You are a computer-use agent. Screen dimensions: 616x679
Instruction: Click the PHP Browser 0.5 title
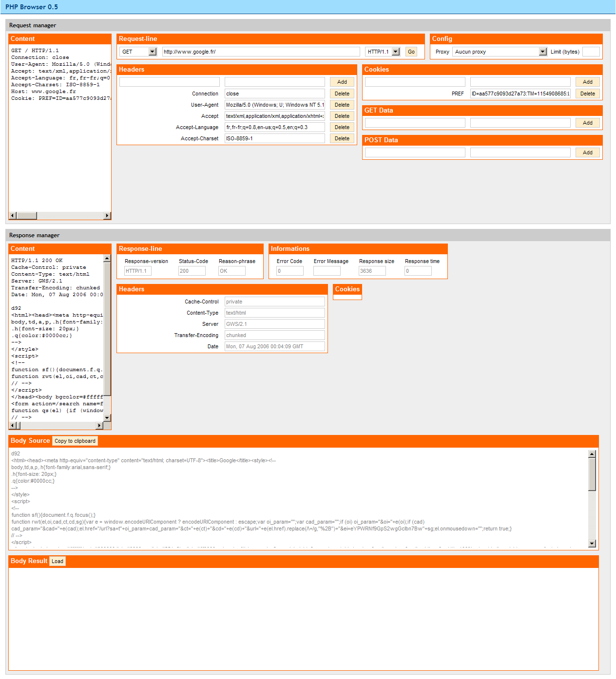pos(32,7)
